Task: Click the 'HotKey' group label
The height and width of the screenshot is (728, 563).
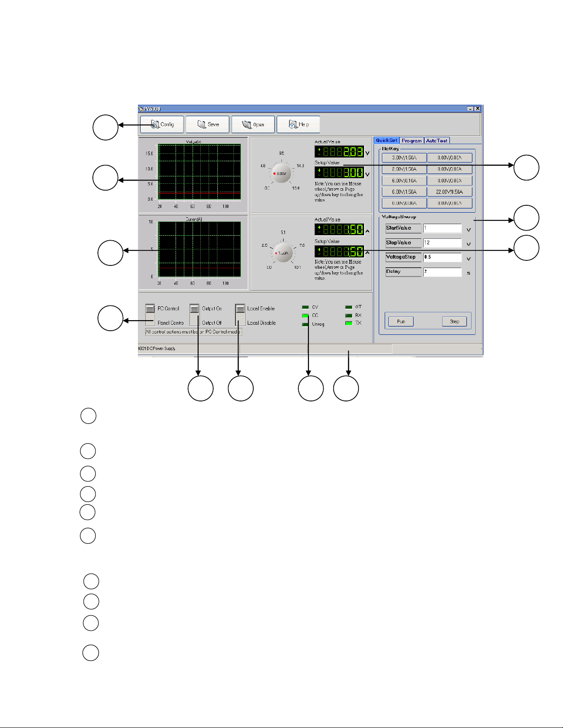Action: click(391, 149)
